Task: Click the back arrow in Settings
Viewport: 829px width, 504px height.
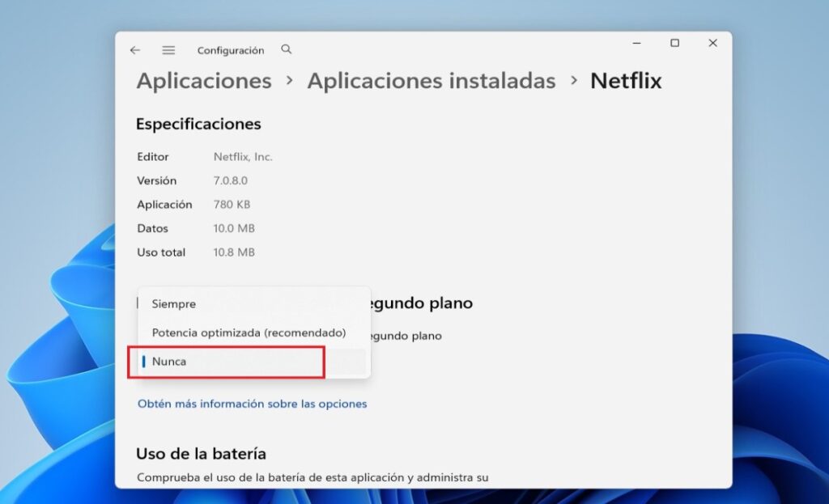Action: point(134,49)
